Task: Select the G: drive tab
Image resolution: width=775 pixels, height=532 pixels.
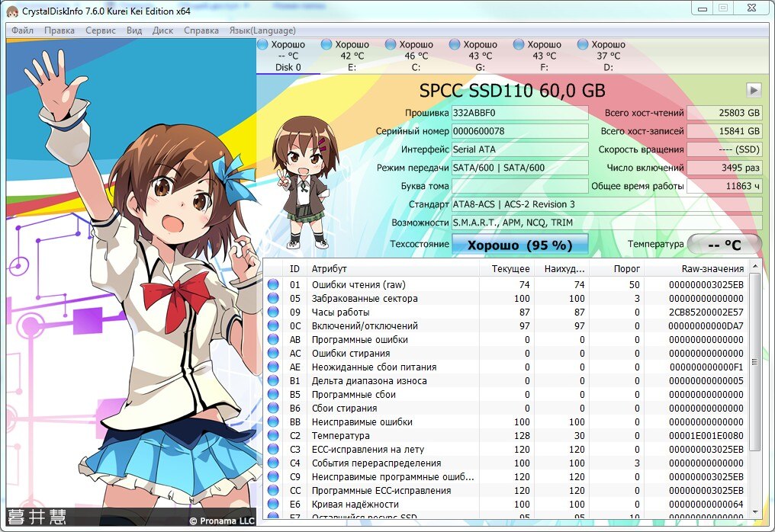Action: [x=480, y=56]
